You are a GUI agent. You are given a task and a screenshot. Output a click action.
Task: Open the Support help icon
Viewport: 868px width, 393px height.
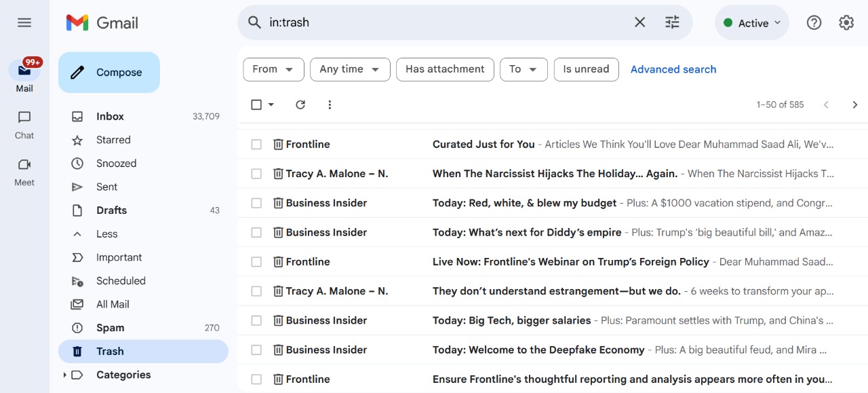(814, 22)
